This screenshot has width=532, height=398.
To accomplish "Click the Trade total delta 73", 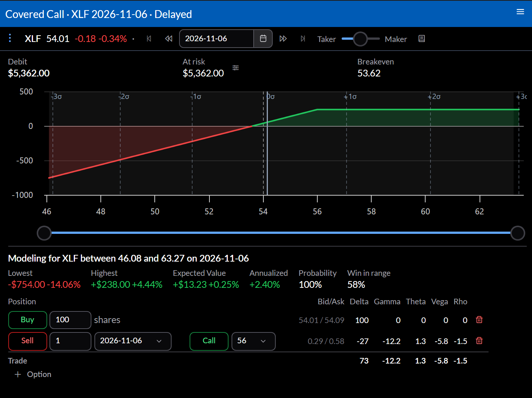I will [364, 361].
